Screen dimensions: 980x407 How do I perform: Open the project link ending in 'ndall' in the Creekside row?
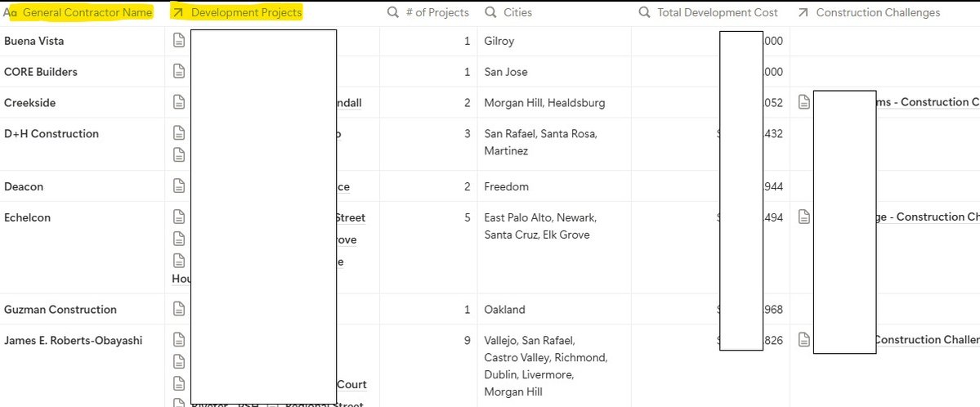pyautogui.click(x=349, y=102)
